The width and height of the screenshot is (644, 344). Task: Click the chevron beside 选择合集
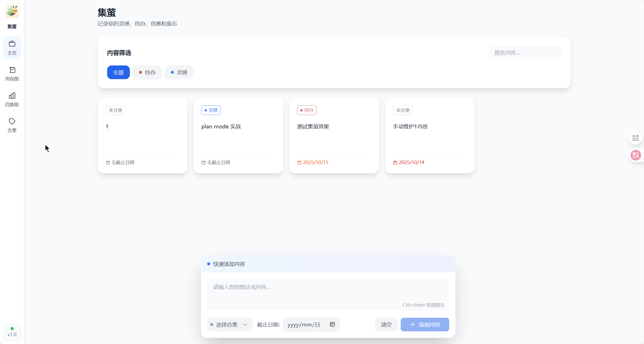245,325
